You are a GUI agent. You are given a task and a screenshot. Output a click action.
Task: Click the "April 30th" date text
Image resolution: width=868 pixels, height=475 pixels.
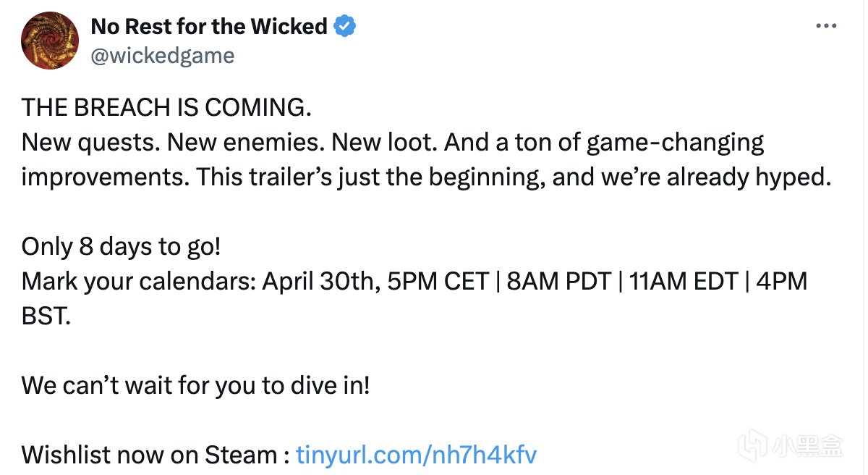coord(321,281)
